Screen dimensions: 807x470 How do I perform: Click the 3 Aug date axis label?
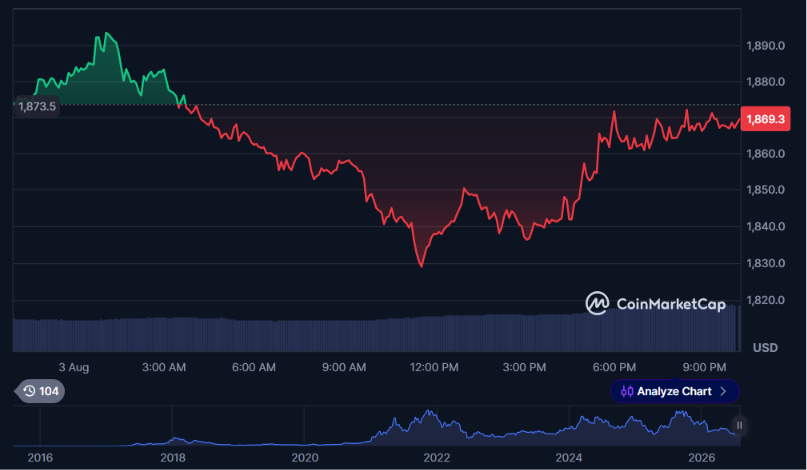(74, 368)
